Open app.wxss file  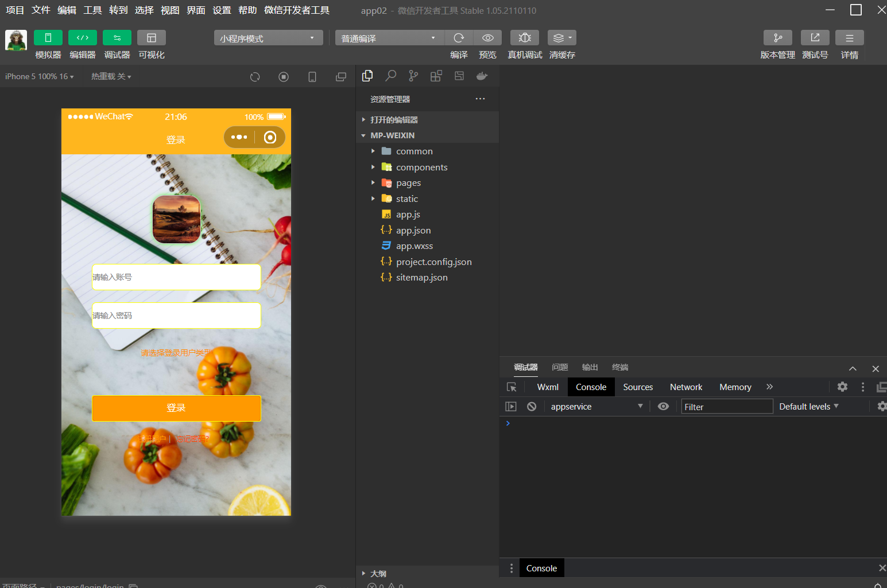[x=427, y=246]
